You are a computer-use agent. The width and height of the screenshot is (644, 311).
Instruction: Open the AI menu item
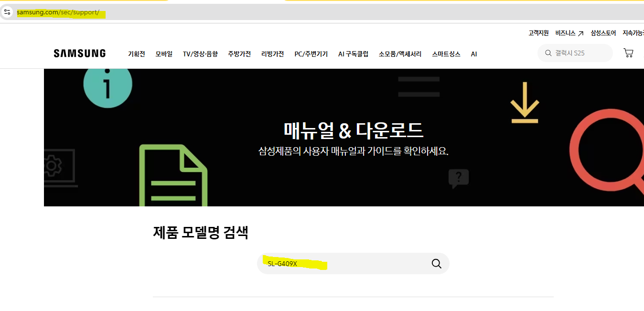[474, 54]
